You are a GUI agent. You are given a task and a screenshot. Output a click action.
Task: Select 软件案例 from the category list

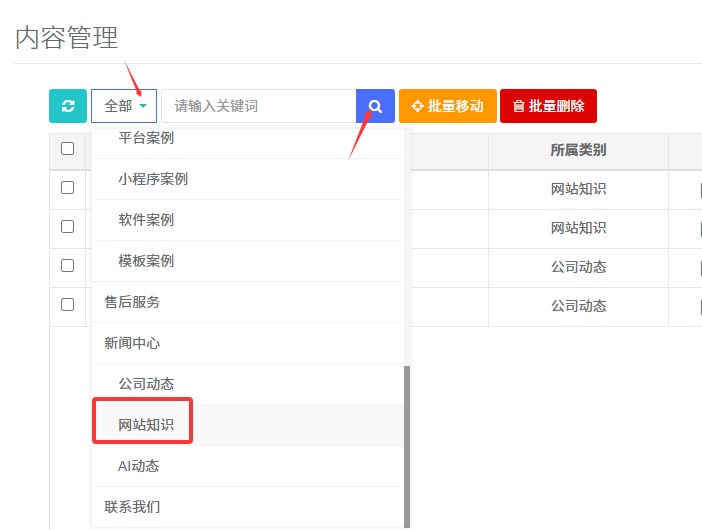click(146, 220)
